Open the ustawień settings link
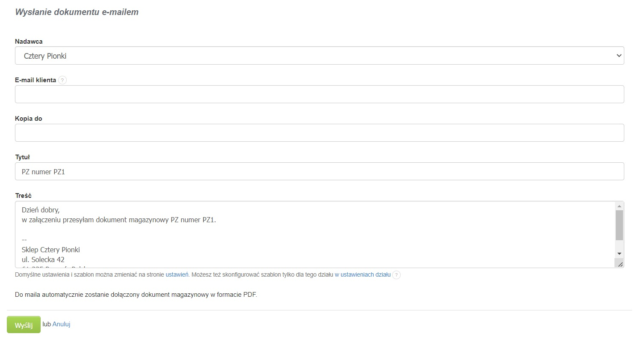The width and height of the screenshot is (644, 343). click(177, 275)
